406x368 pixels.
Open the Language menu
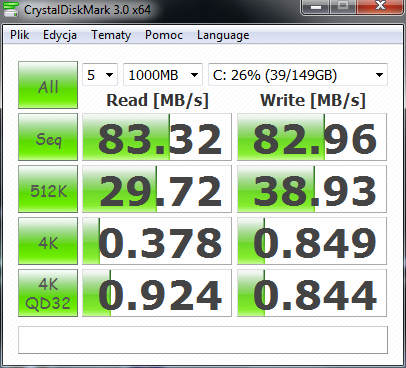pos(223,35)
